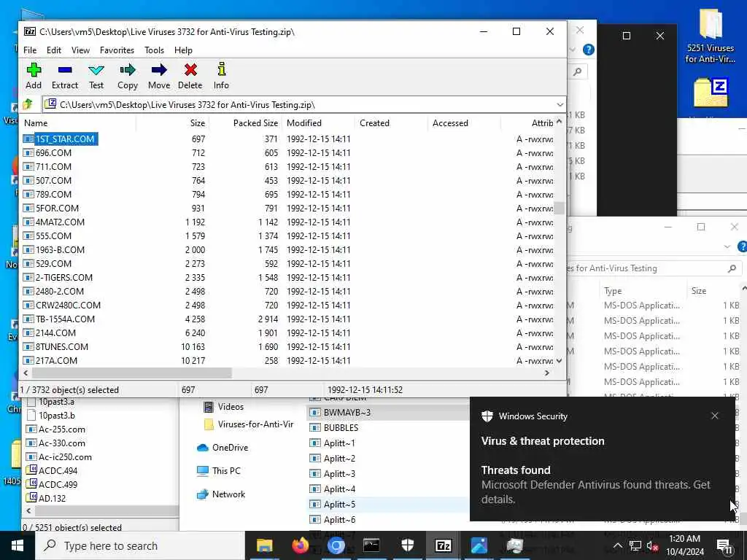
Task: Open the View menu
Action: 80,50
